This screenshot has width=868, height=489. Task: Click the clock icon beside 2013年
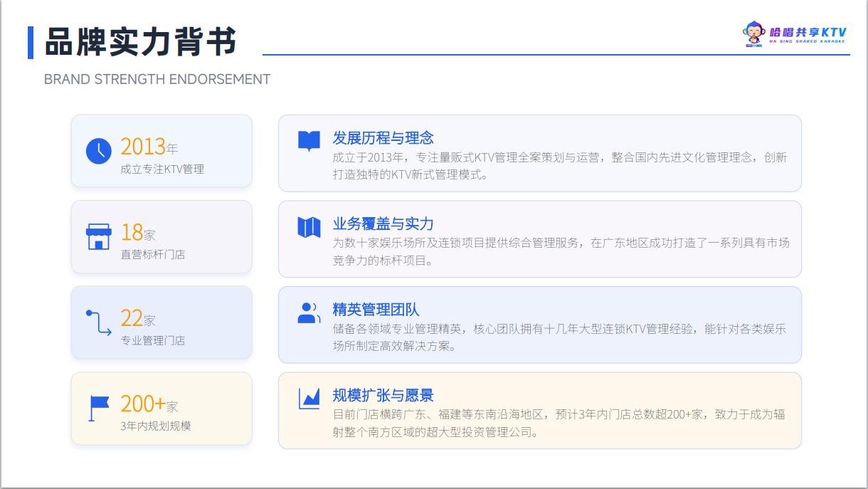pos(99,151)
